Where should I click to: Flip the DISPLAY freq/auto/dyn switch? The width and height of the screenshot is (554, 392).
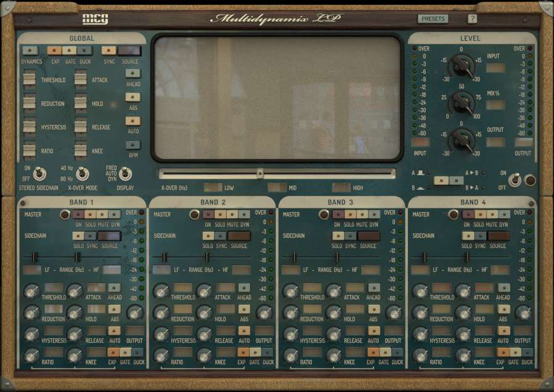[125, 174]
